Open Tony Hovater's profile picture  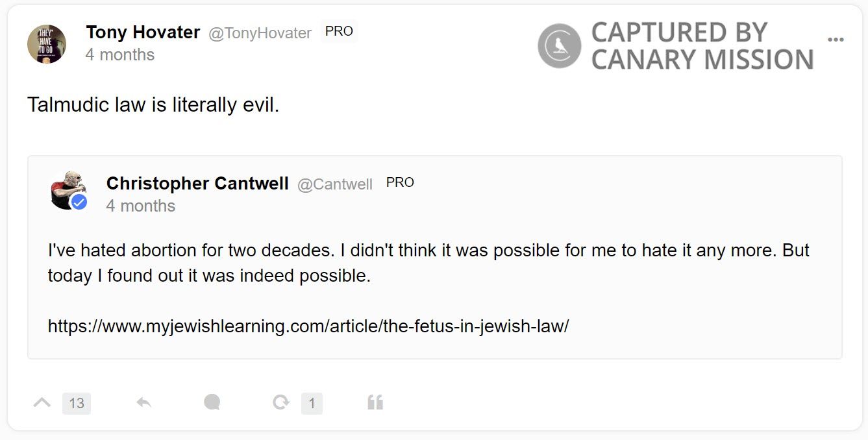point(47,44)
